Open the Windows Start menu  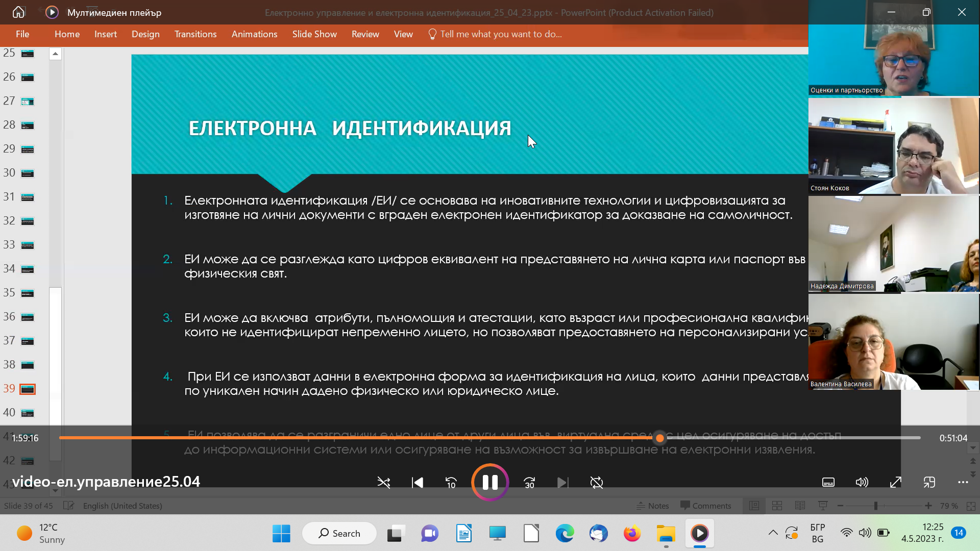[281, 533]
